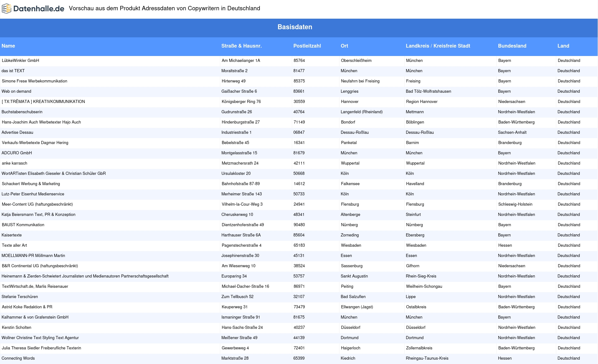Select Julia Theresa Siedler Freiberufliche Texterin

[41, 348]
